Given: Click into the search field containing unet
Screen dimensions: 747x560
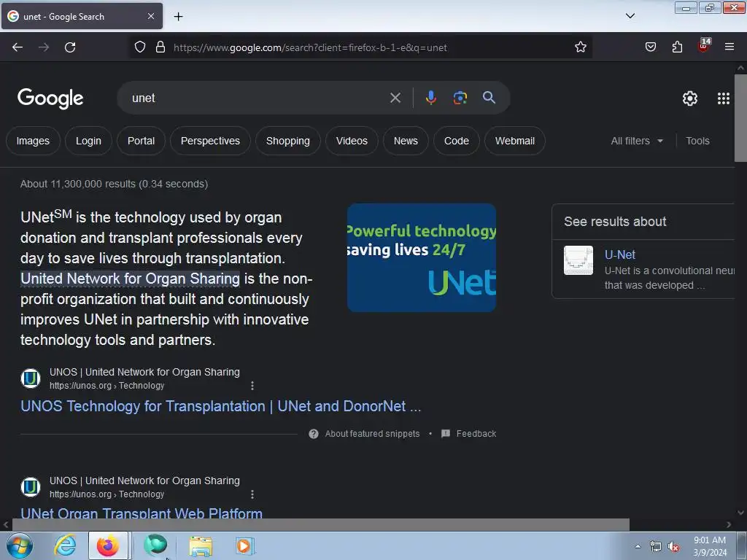Looking at the screenshot, I should tap(258, 98).
